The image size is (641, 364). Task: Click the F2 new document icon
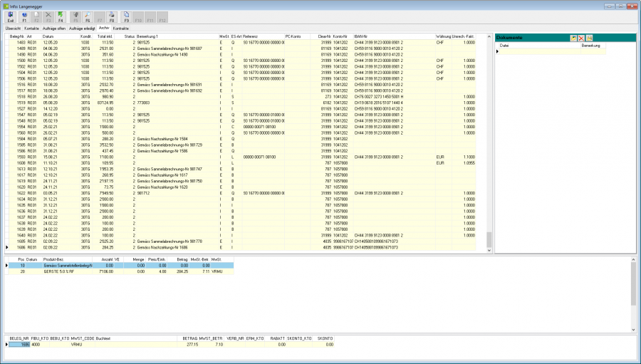(x=36, y=17)
